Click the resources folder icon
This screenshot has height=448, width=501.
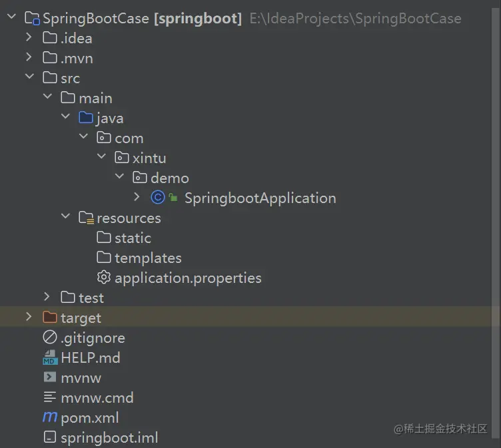86,218
